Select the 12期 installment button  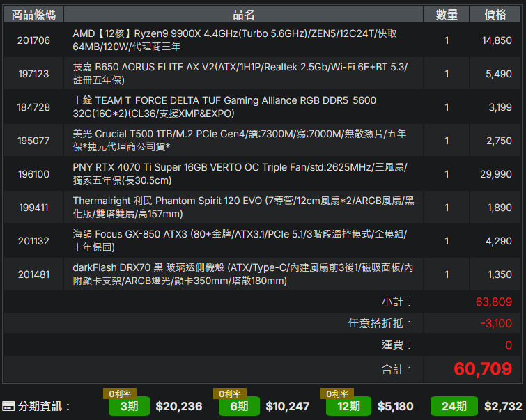(348, 406)
